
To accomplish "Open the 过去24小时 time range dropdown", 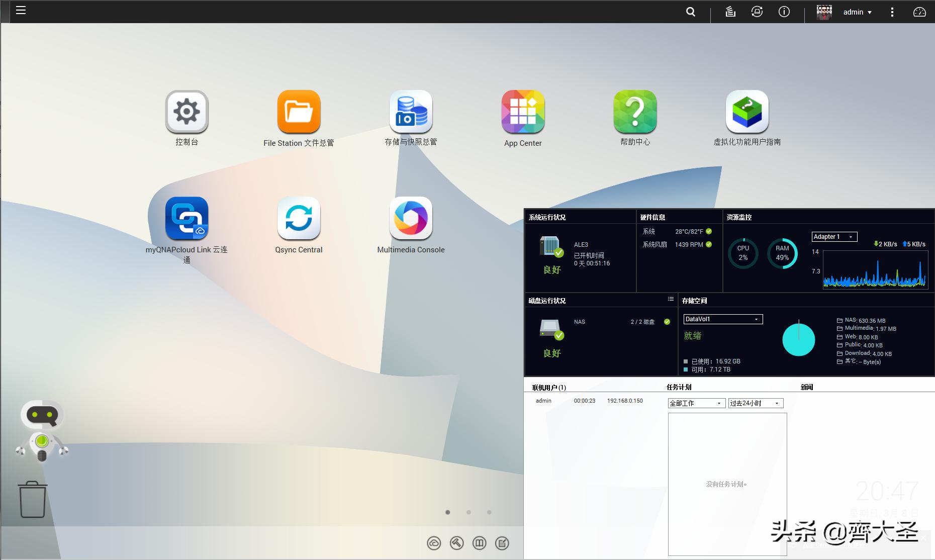I will tap(755, 403).
